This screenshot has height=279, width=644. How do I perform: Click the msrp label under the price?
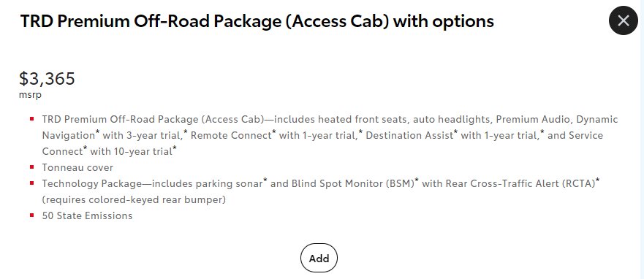[x=30, y=95]
